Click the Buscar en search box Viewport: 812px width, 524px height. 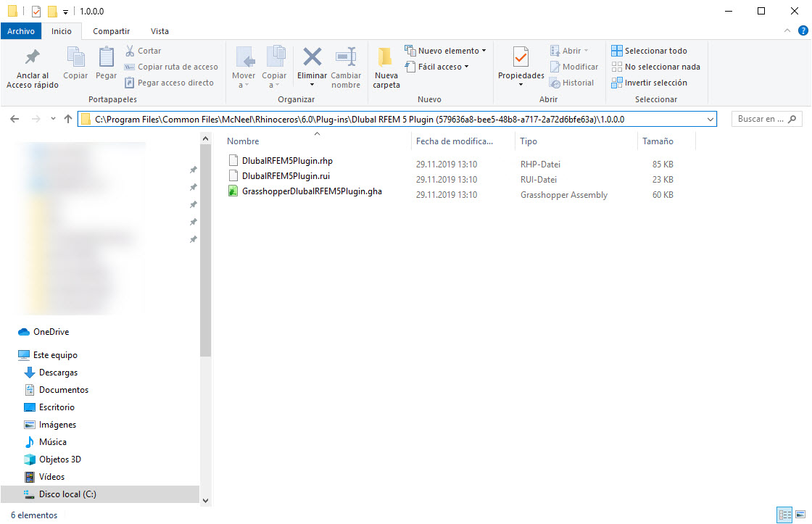pyautogui.click(x=766, y=119)
